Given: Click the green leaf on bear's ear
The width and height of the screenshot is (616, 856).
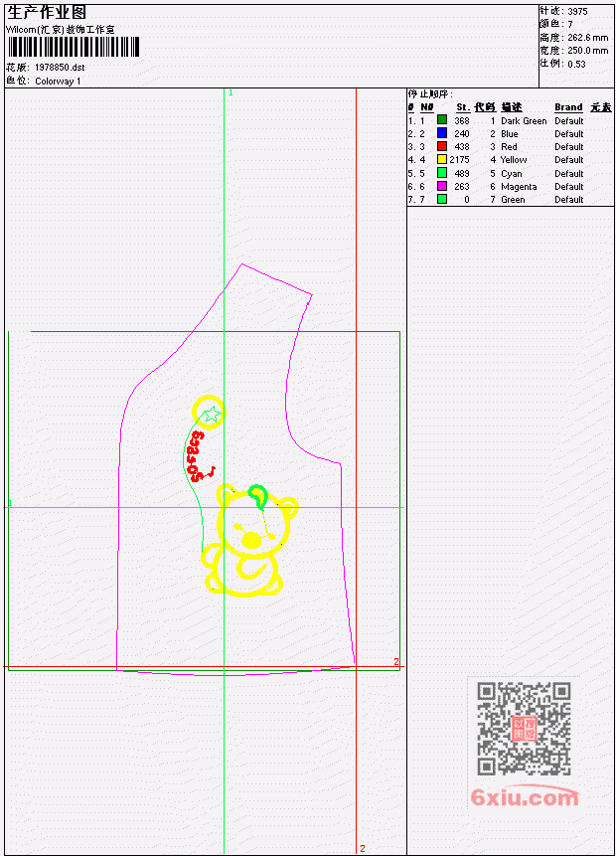Looking at the screenshot, I should (257, 496).
